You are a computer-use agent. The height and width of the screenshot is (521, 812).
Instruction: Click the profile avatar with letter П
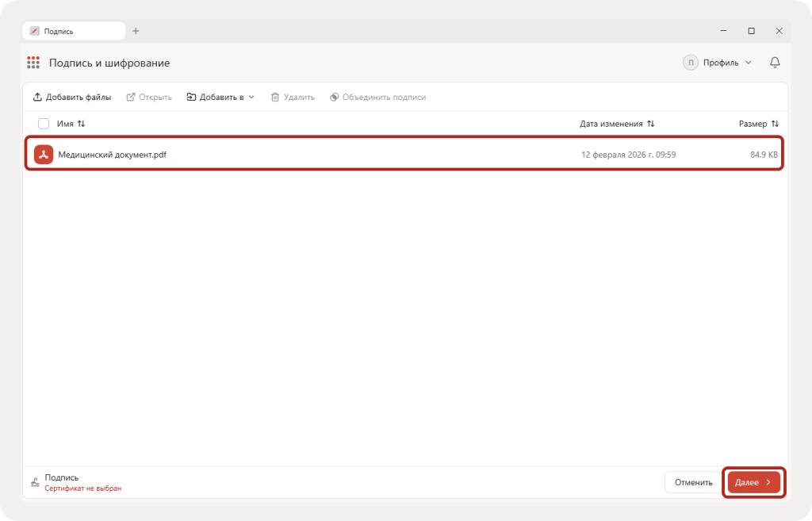coord(691,63)
